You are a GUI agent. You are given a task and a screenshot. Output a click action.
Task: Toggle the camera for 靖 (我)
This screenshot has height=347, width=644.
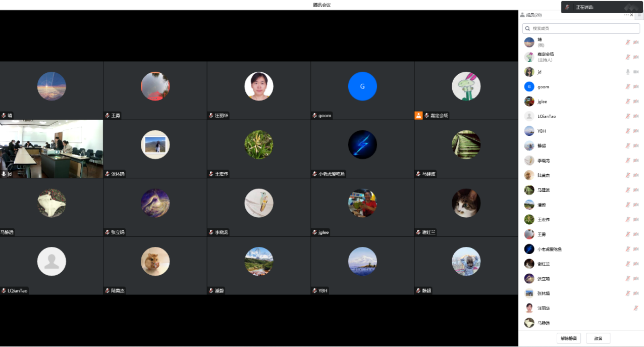tap(636, 42)
